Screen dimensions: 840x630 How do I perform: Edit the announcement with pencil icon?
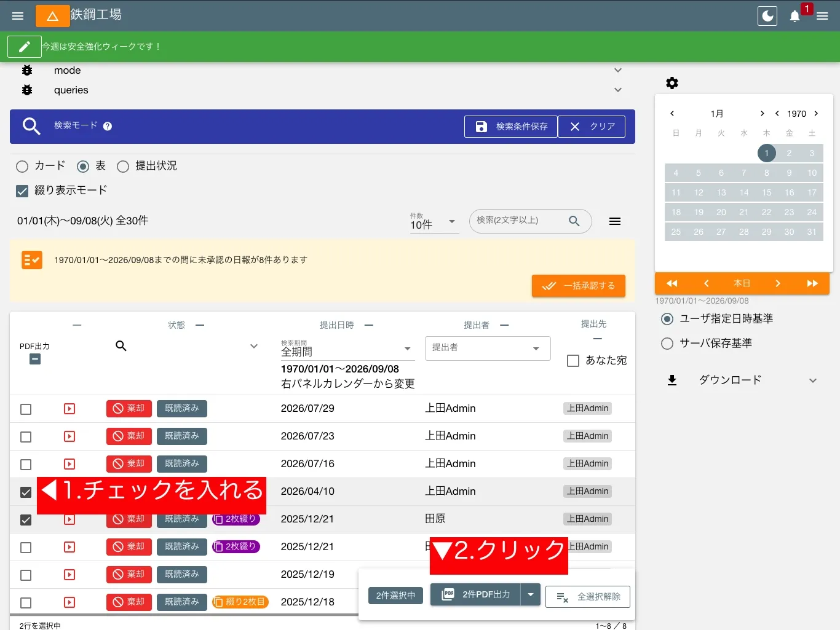(25, 47)
